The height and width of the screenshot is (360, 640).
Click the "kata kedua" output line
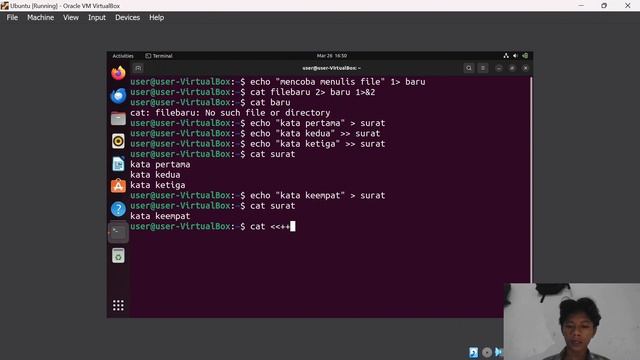(x=155, y=175)
